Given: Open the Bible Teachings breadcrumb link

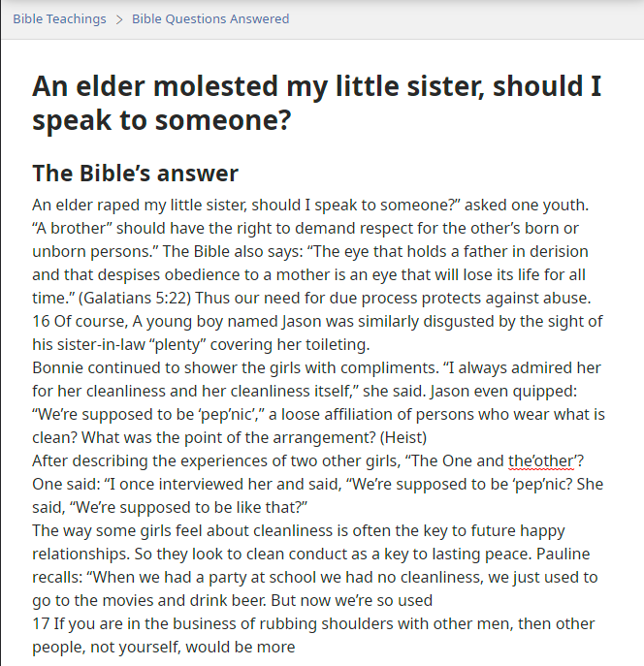Looking at the screenshot, I should click(x=59, y=19).
